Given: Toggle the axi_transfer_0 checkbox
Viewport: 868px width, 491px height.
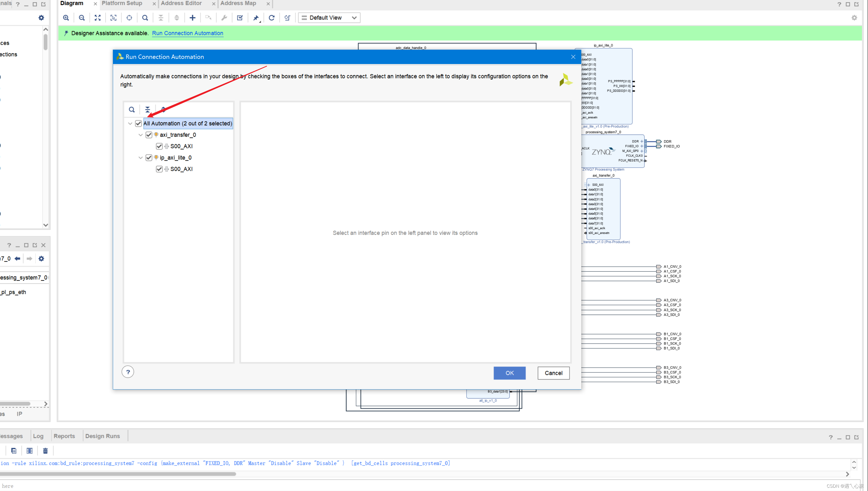Looking at the screenshot, I should point(149,134).
